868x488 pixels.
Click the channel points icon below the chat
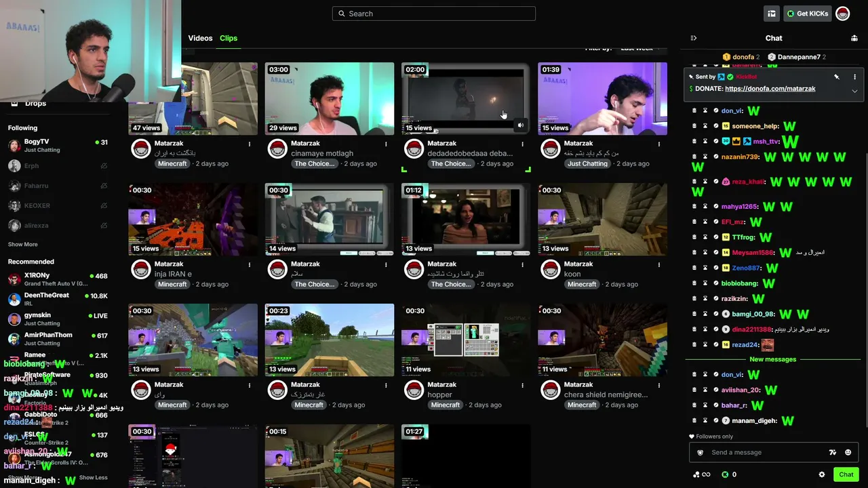point(701,474)
